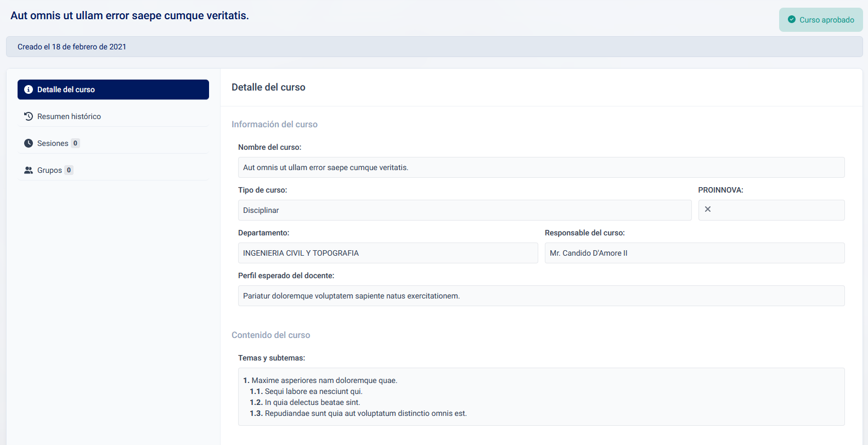Click the Grupos count badge
The image size is (868, 445).
pos(69,170)
